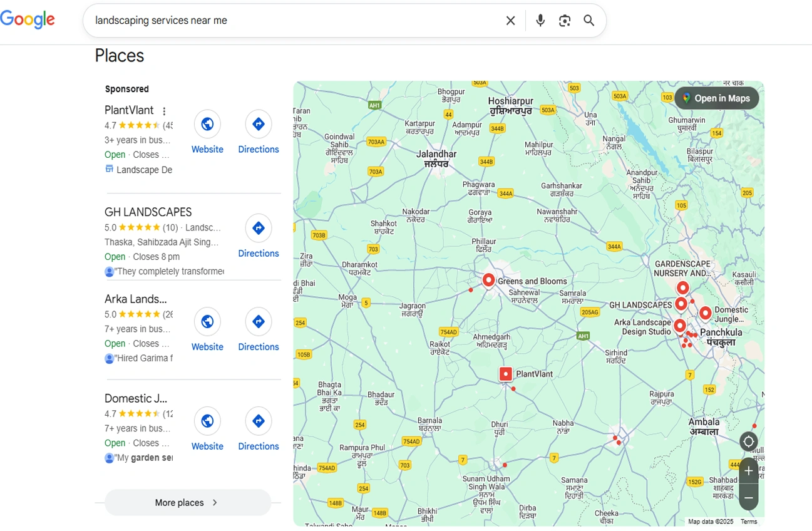Select Greens and Blooms map marker
The height and width of the screenshot is (531, 812).
tap(488, 280)
